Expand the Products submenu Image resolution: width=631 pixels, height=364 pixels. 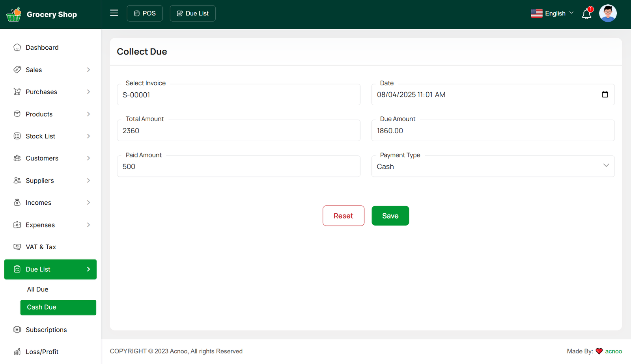point(88,114)
